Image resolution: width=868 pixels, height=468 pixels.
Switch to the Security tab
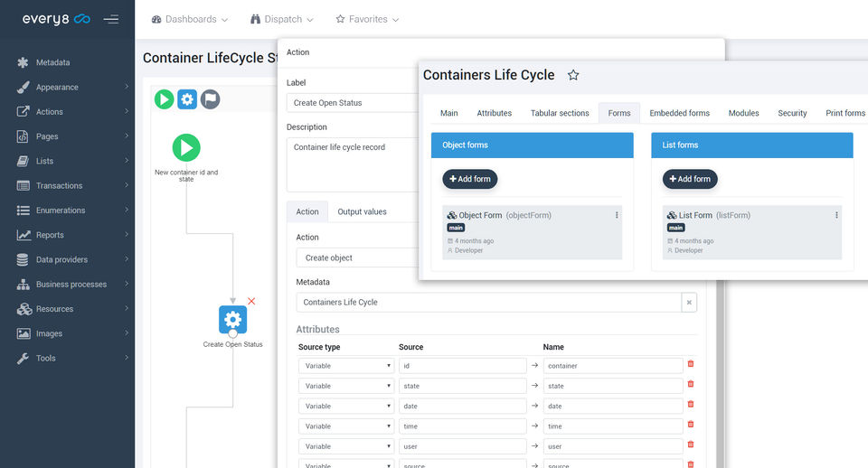click(792, 113)
